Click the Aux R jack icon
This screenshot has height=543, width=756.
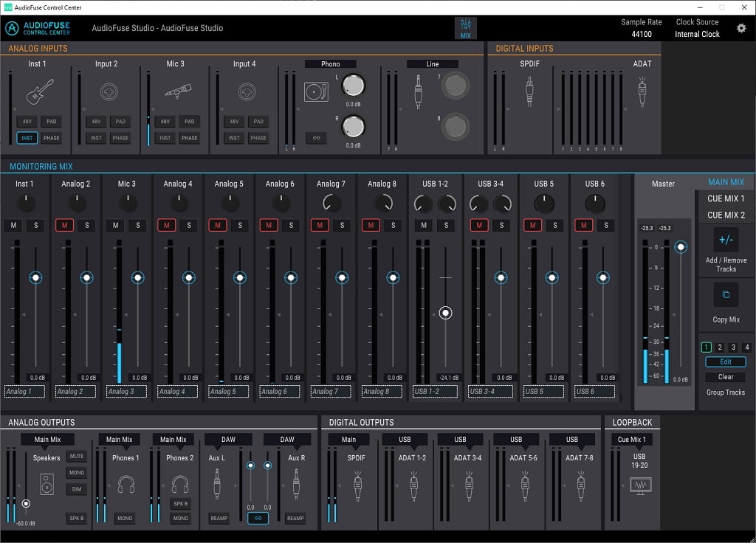pos(296,483)
